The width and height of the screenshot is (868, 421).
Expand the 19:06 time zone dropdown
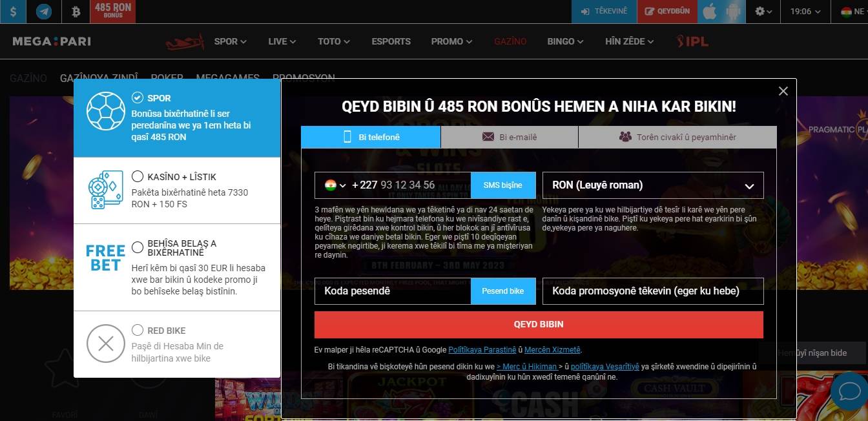pos(805,12)
